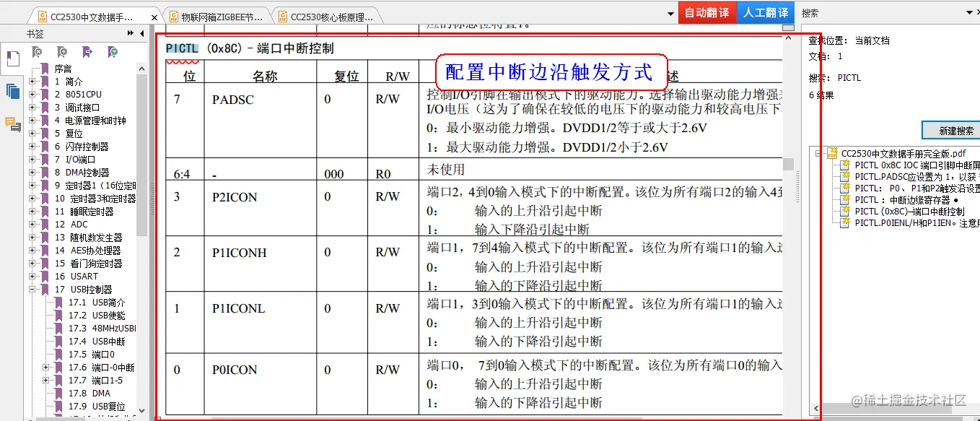Click the double-arrow expand icon in bookmarks header
The height and width of the screenshot is (421, 980).
[131, 33]
